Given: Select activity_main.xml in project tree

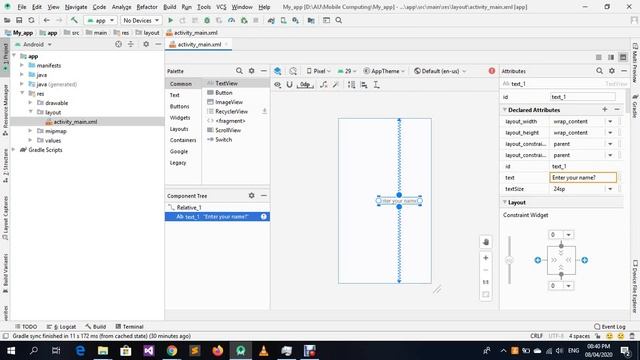Looking at the screenshot, I should click(76, 122).
